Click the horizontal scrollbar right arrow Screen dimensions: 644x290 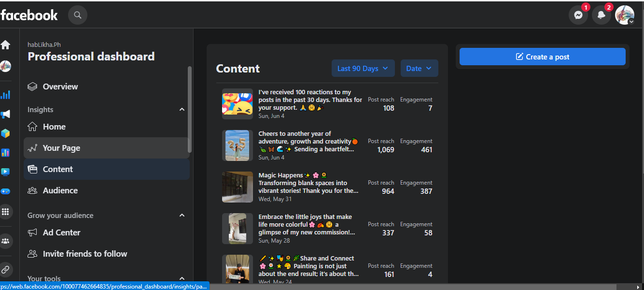pyautogui.click(x=638, y=287)
